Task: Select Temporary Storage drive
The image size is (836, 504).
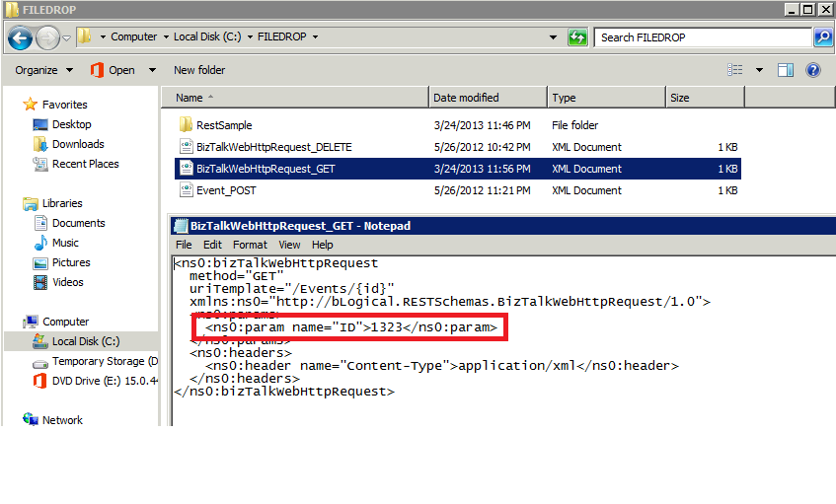Action: [105, 361]
